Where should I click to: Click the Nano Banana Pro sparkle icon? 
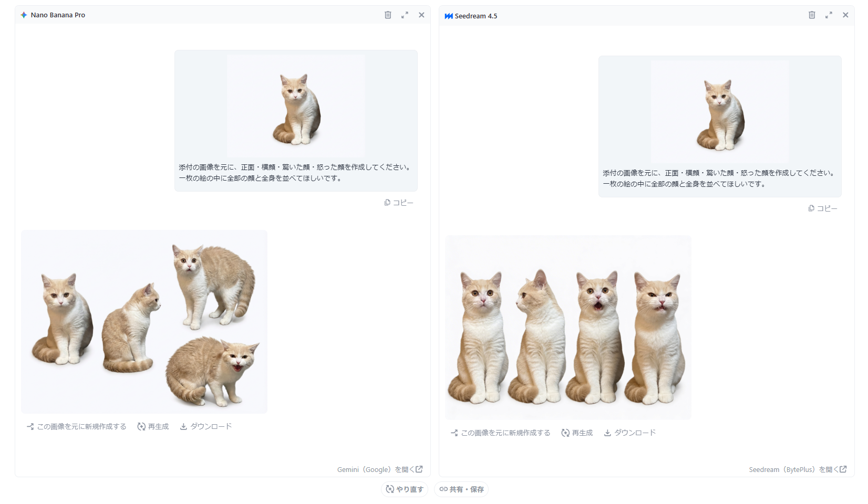[24, 15]
